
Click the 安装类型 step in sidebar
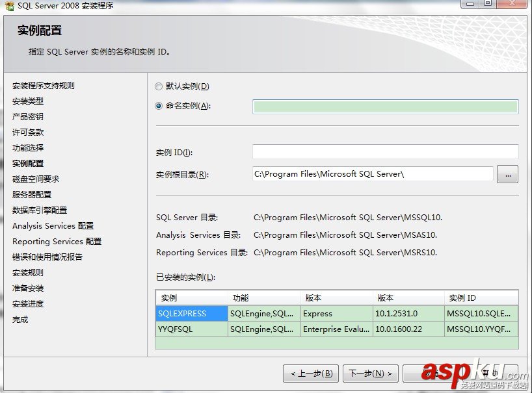tap(28, 101)
